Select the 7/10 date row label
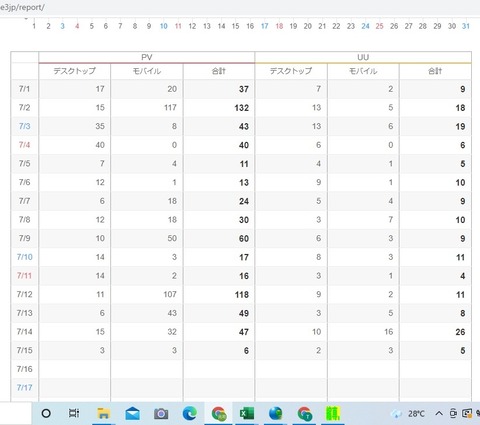 [25, 257]
